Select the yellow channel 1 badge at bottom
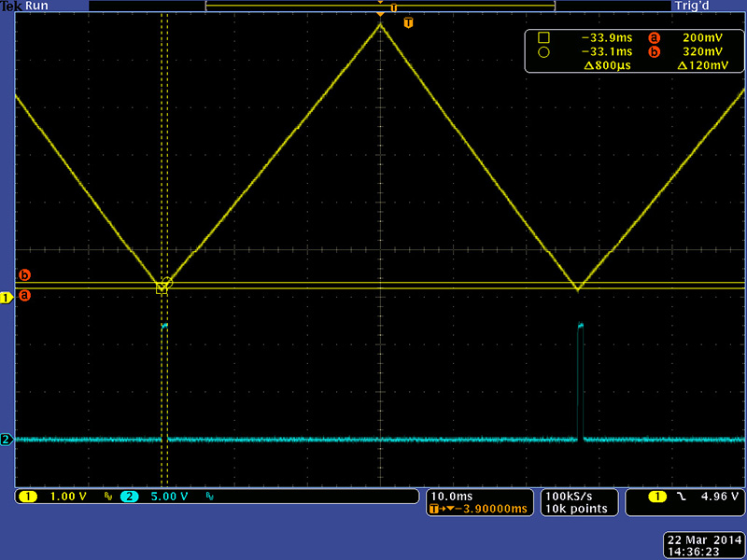Viewport: 747px width, 560px height. pyautogui.click(x=28, y=497)
